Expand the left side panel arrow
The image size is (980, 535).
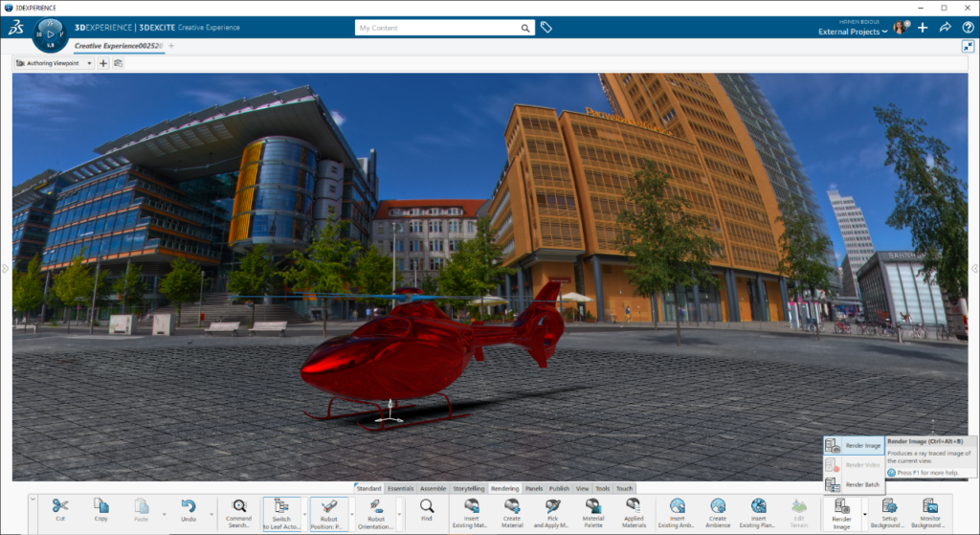click(5, 268)
